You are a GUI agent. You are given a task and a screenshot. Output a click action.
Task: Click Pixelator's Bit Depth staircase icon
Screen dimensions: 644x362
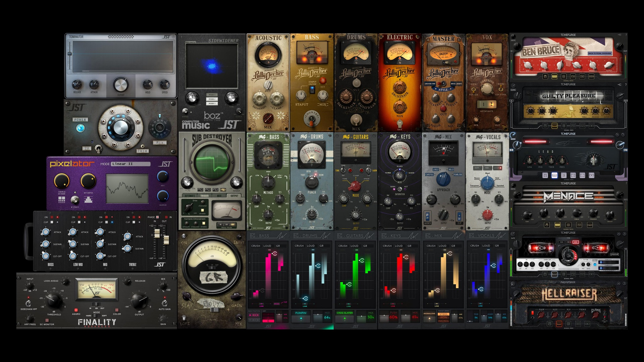[x=88, y=200]
